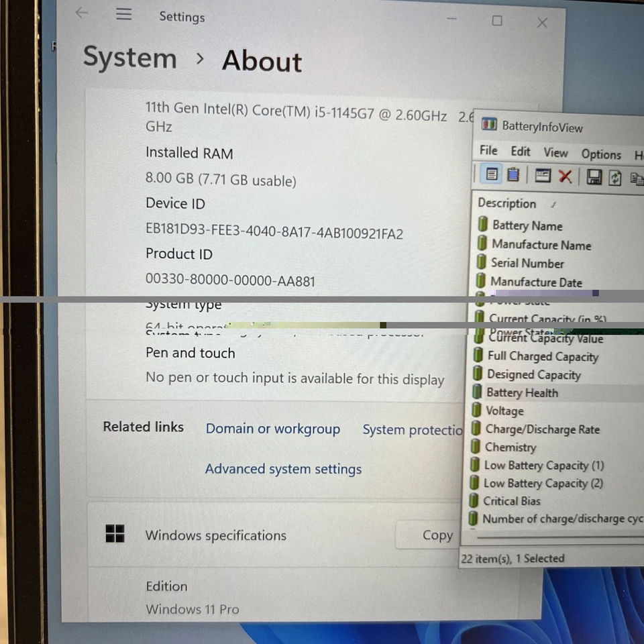Click the Copy button for Windows specifications

tap(429, 535)
